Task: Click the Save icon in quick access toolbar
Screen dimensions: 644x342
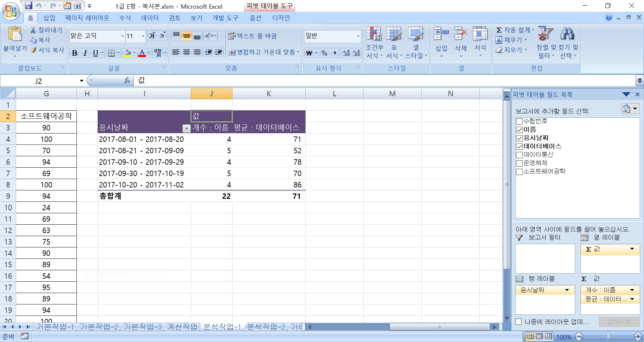Action: pos(29,6)
